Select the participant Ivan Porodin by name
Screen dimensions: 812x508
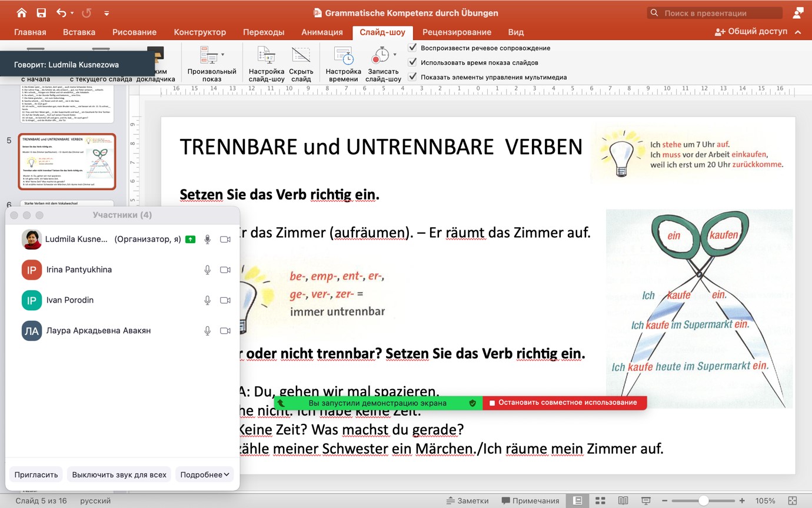coord(70,300)
